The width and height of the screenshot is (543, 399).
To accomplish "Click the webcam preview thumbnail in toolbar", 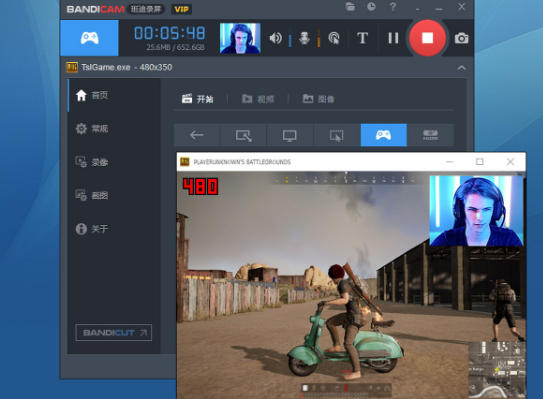I will coord(240,38).
